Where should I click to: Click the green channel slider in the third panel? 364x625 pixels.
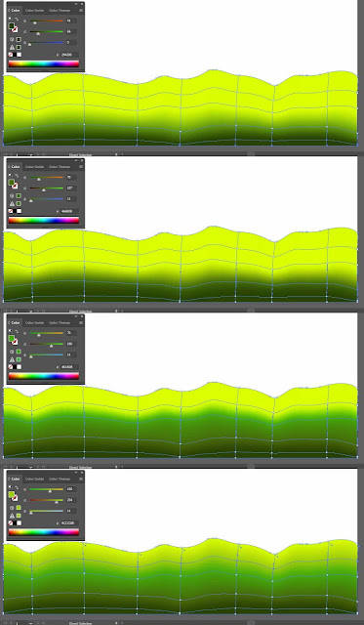click(46, 344)
